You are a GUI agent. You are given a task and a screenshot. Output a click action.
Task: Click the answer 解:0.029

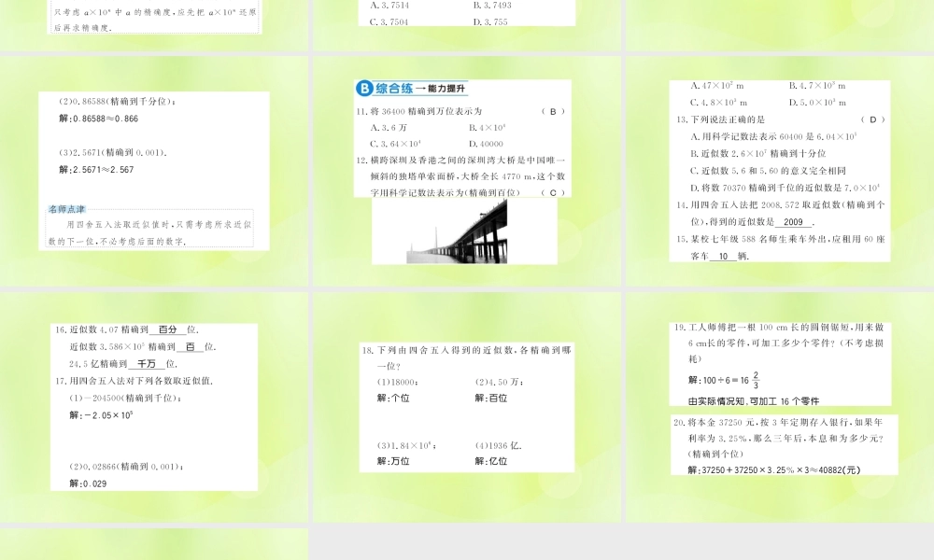88,483
